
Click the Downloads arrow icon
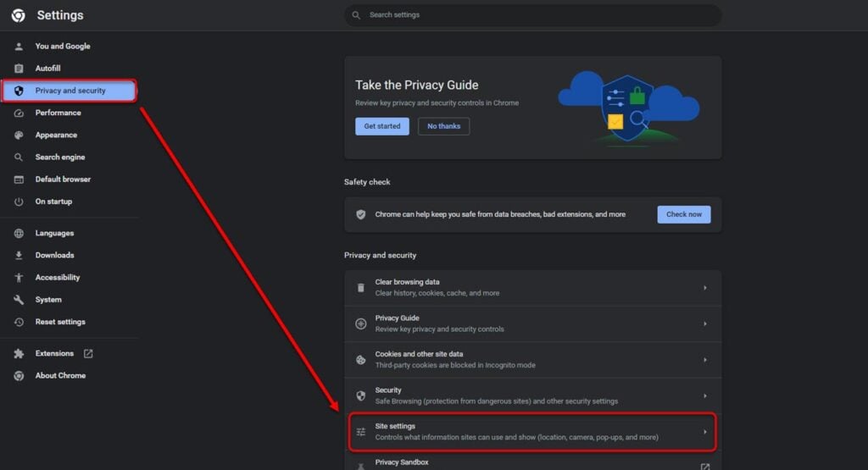click(19, 256)
